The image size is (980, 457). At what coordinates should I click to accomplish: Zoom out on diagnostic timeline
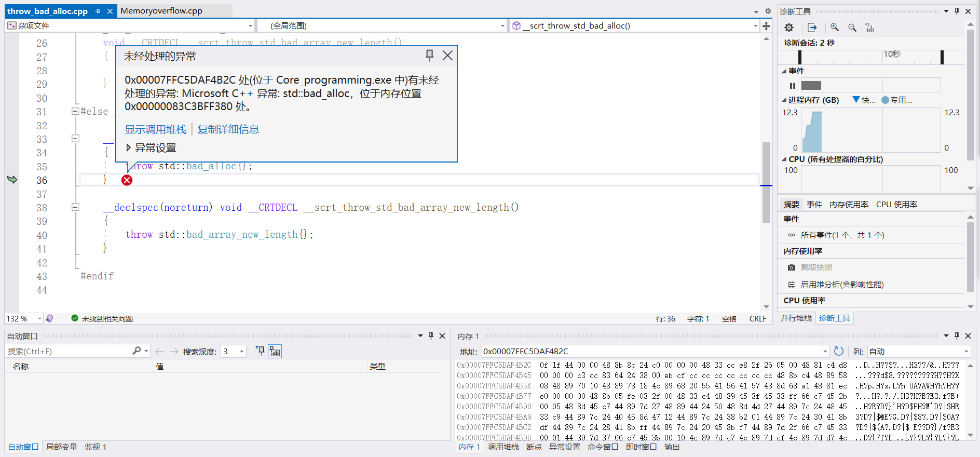[852, 28]
